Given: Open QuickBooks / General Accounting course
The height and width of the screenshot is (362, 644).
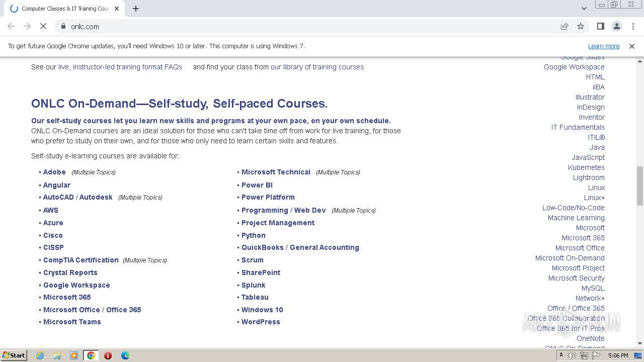Looking at the screenshot, I should [x=300, y=247].
